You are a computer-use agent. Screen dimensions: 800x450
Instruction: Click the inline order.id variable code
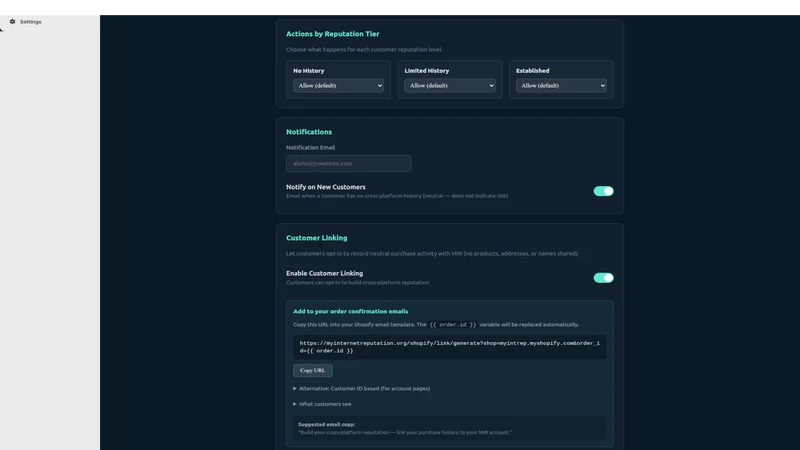coord(453,324)
